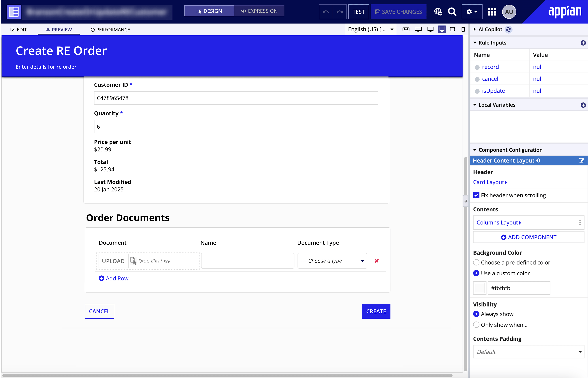Select the phone preview size icon
This screenshot has width=588, height=378.
[463, 29]
